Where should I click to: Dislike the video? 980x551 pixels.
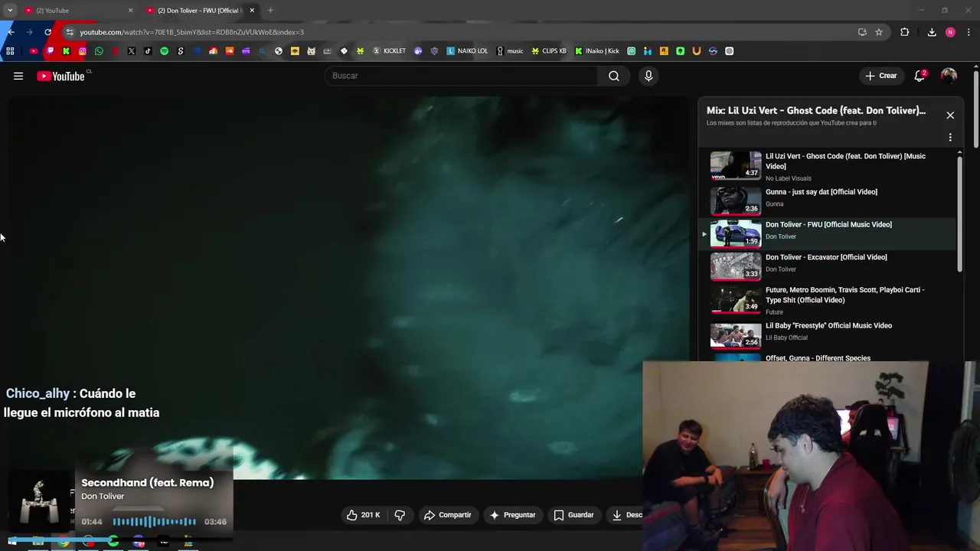pos(400,515)
